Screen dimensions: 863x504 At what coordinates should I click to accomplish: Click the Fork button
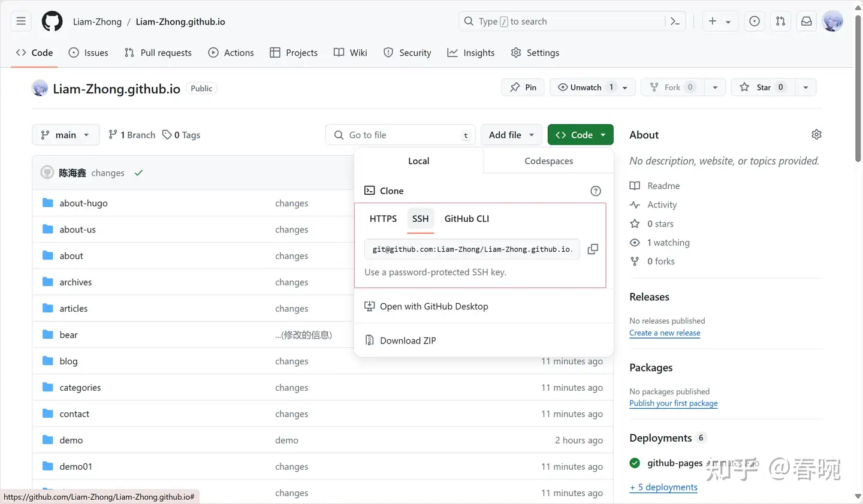672,87
